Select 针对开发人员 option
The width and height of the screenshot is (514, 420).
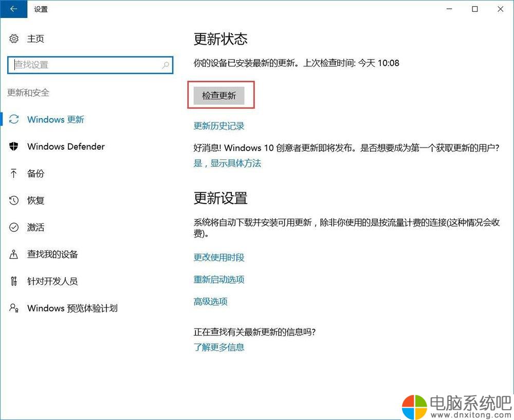(52, 281)
